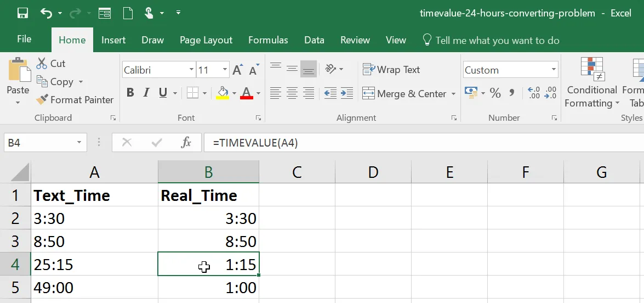Open the File menu tab

(24, 40)
